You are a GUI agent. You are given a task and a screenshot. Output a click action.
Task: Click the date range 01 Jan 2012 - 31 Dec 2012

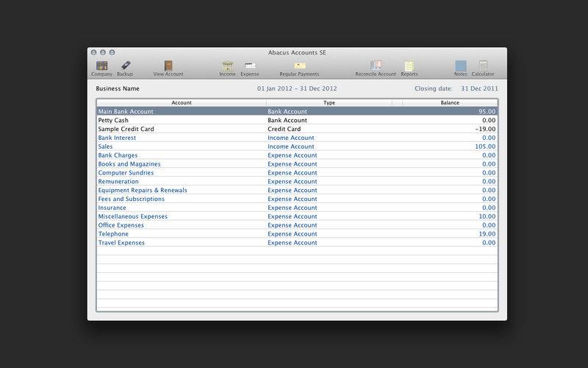click(297, 88)
